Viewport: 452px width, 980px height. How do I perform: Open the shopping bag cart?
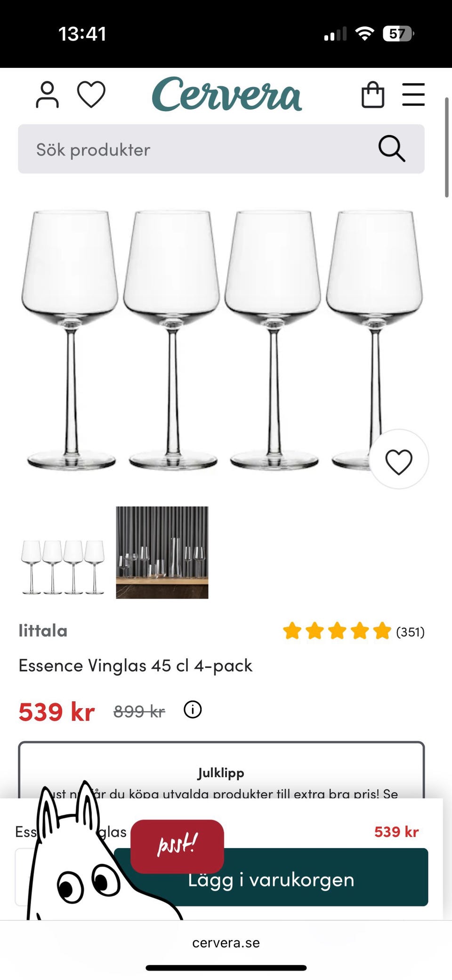coord(372,95)
